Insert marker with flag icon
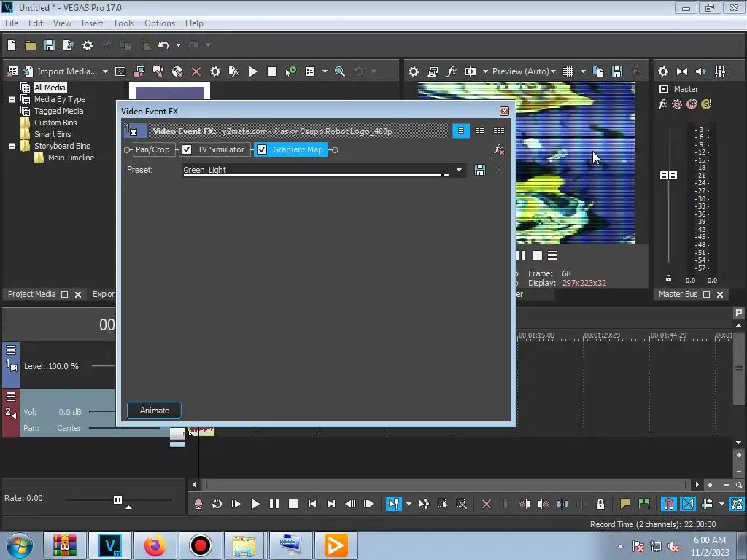This screenshot has height=560, width=747. 624,504
